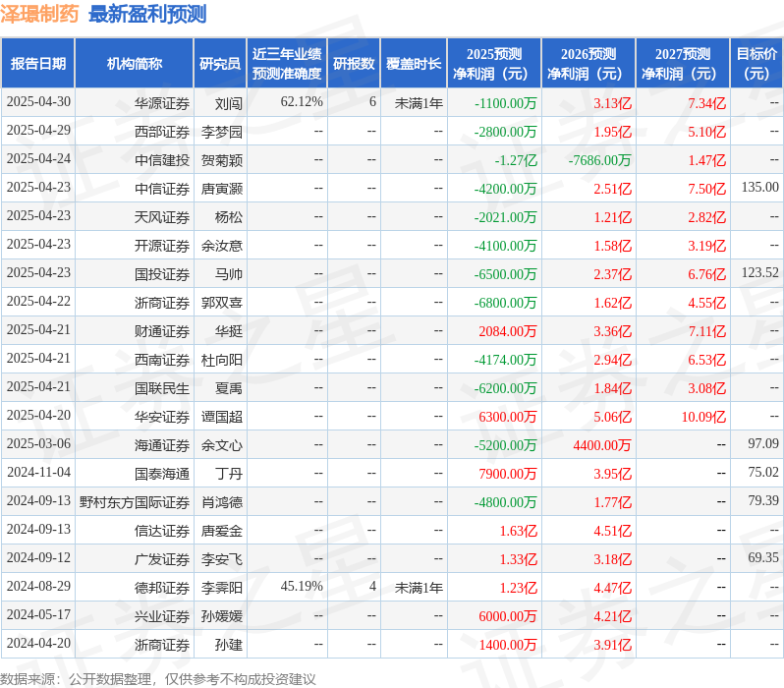
Task: Click the 79.39 target price
Action: pyautogui.click(x=763, y=501)
